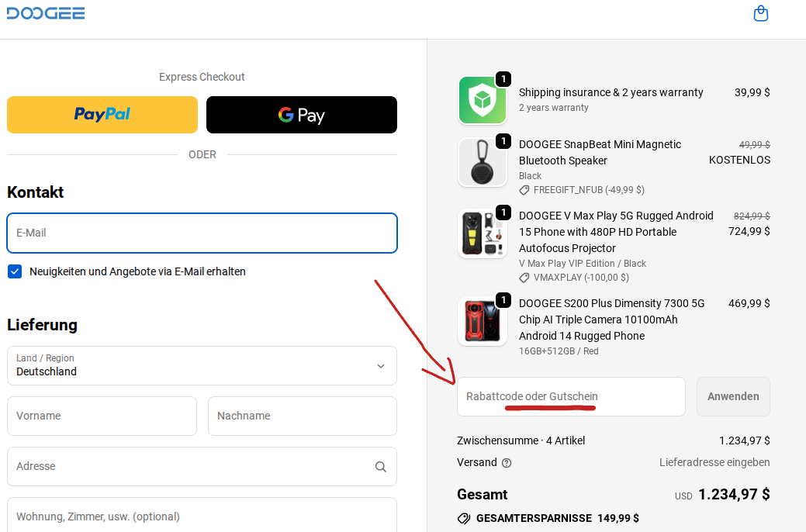Click the G Pay payment button
The height and width of the screenshot is (532, 806).
[301, 114]
